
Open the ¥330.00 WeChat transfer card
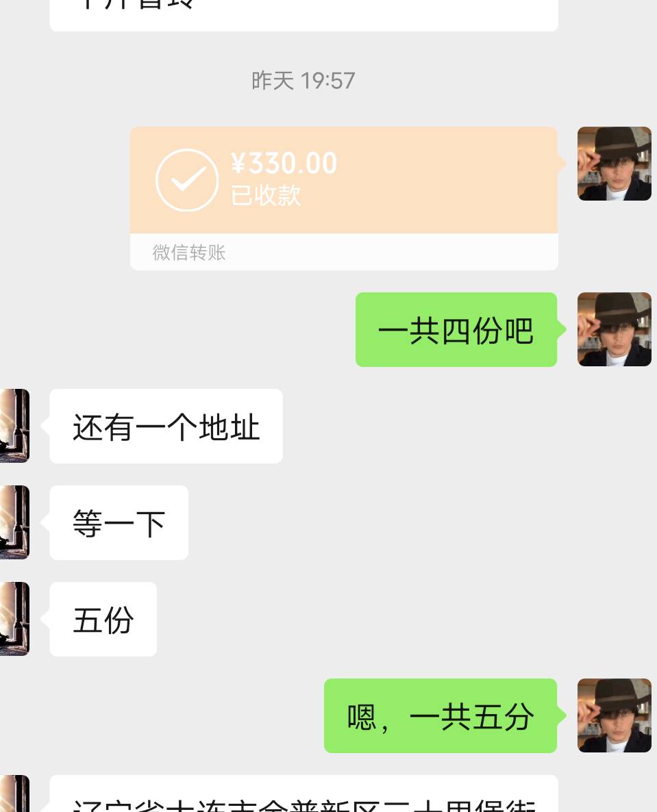click(344, 199)
